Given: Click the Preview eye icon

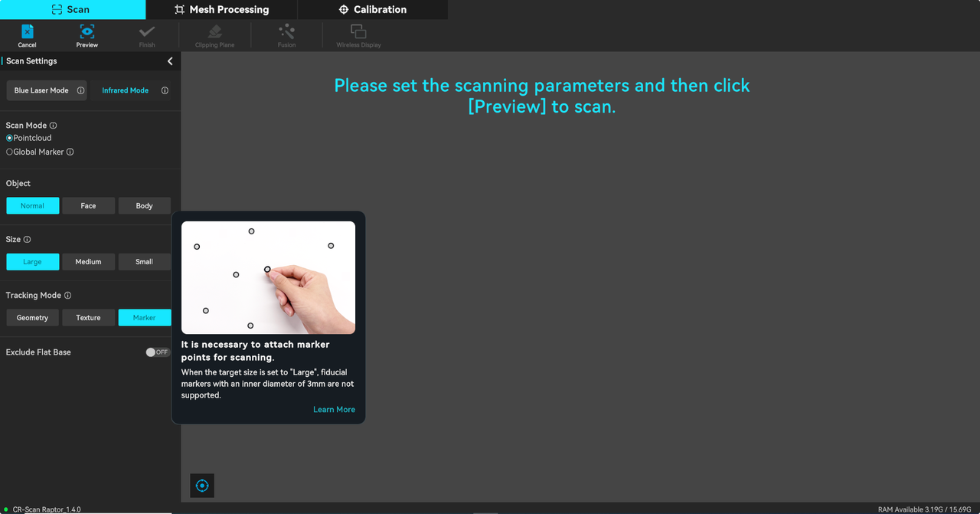Looking at the screenshot, I should point(87,32).
